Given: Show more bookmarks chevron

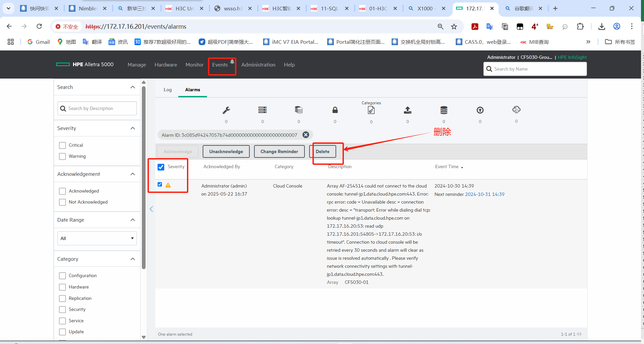Looking at the screenshot, I should [588, 42].
